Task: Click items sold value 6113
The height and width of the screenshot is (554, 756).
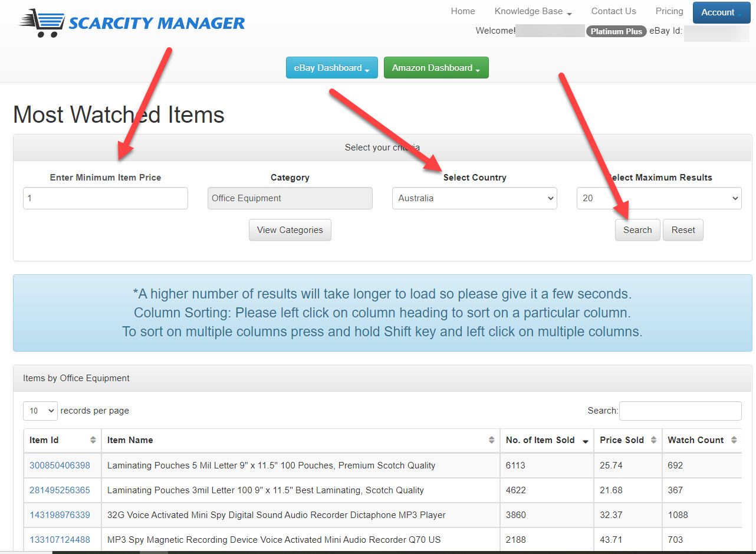Action: 516,466
